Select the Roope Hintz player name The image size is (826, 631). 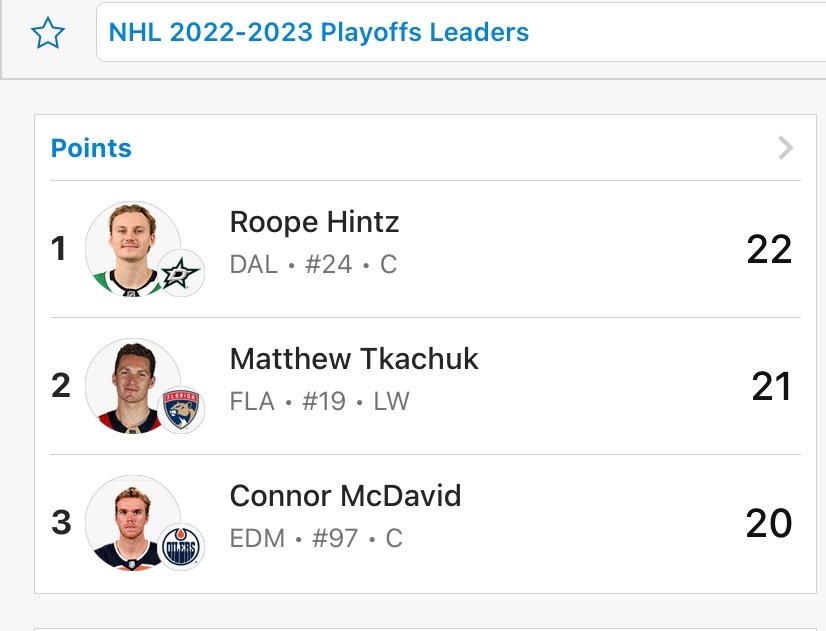tap(314, 221)
